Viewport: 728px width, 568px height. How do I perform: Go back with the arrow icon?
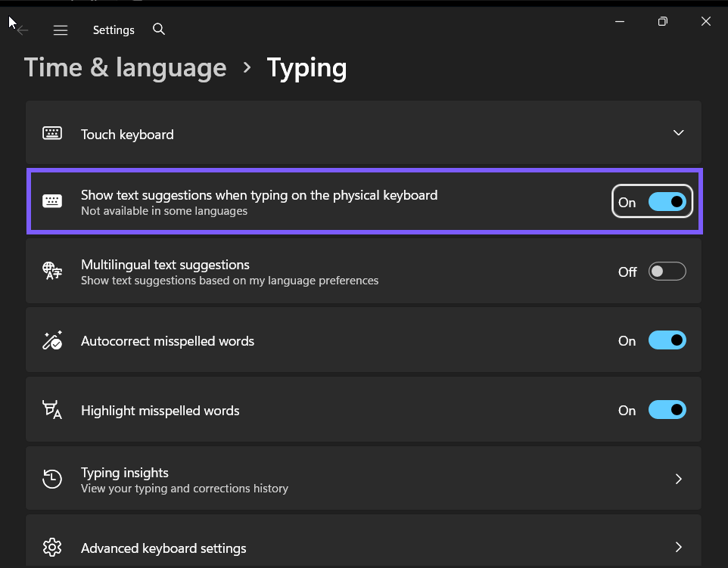tap(22, 30)
